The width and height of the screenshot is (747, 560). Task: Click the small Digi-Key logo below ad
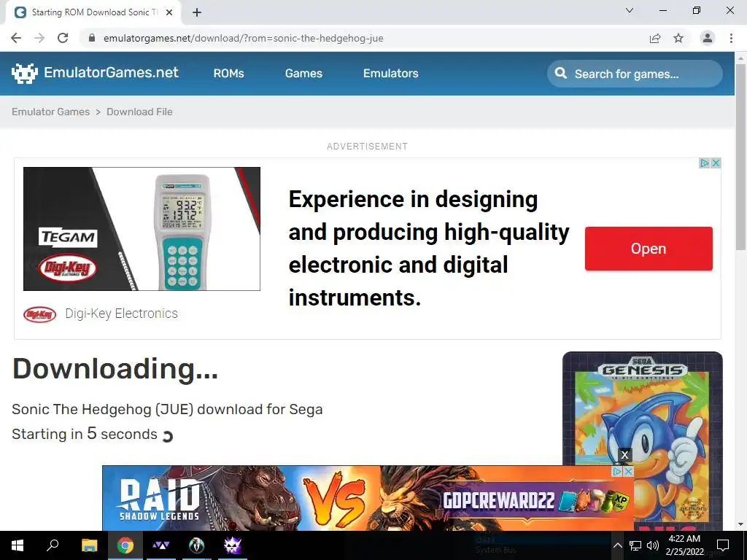click(40, 314)
